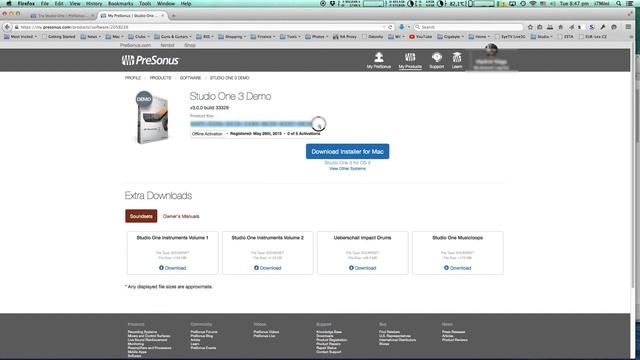Click the PreSonus.com top strip link
640x360 pixels.
[x=136, y=45]
